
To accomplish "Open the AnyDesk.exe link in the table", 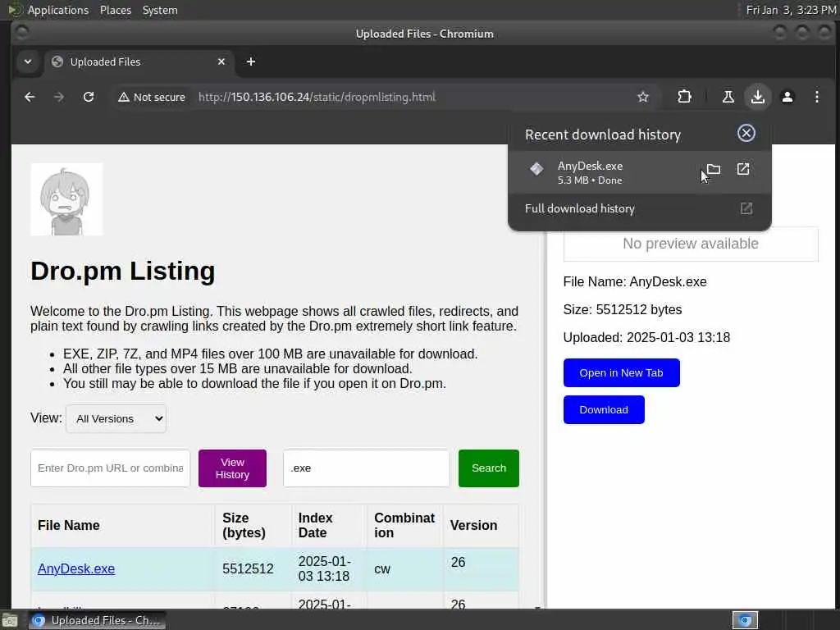I will point(76,569).
